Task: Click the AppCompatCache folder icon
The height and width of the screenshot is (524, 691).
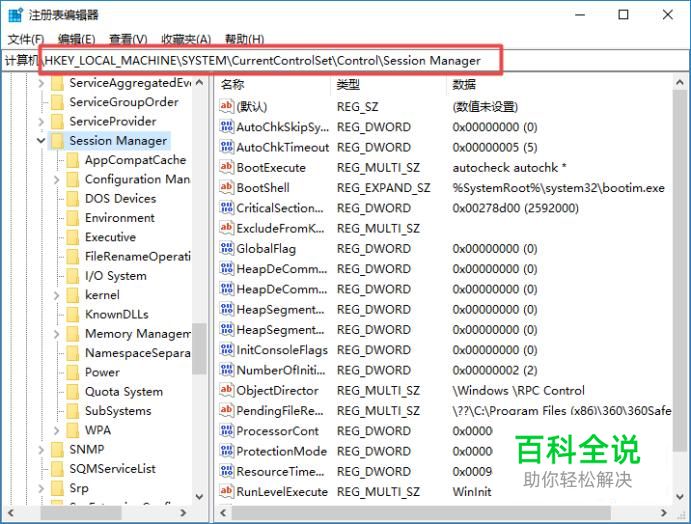Action: point(73,160)
